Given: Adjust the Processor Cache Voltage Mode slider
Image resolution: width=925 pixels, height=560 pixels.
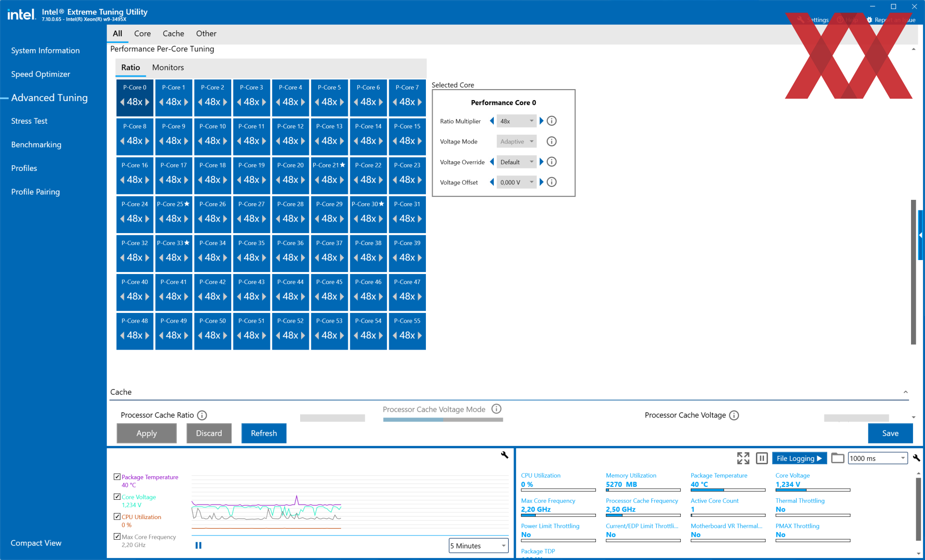Looking at the screenshot, I should pos(443,420).
